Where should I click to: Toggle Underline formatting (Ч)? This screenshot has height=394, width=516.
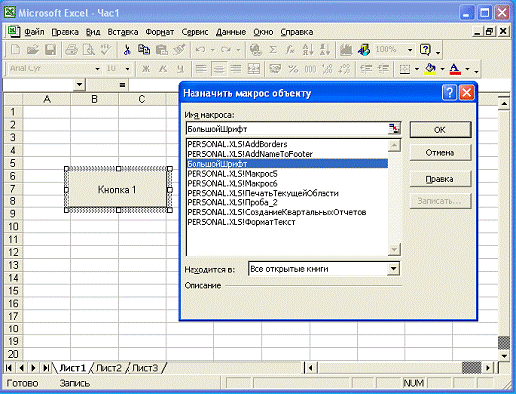[180, 69]
